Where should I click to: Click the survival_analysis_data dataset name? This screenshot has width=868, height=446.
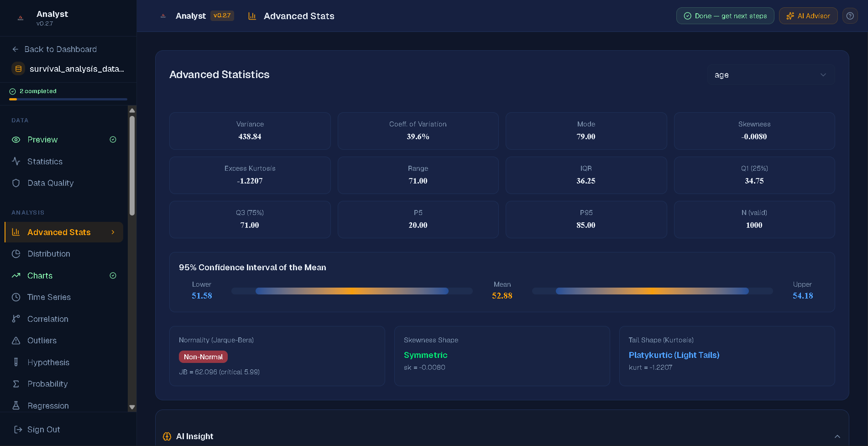pos(77,69)
